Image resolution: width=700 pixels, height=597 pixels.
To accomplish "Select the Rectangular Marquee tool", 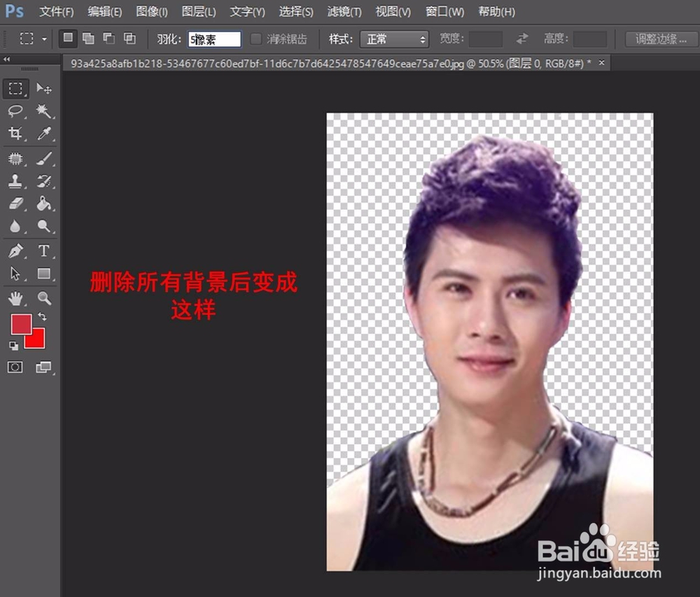I will [15, 89].
